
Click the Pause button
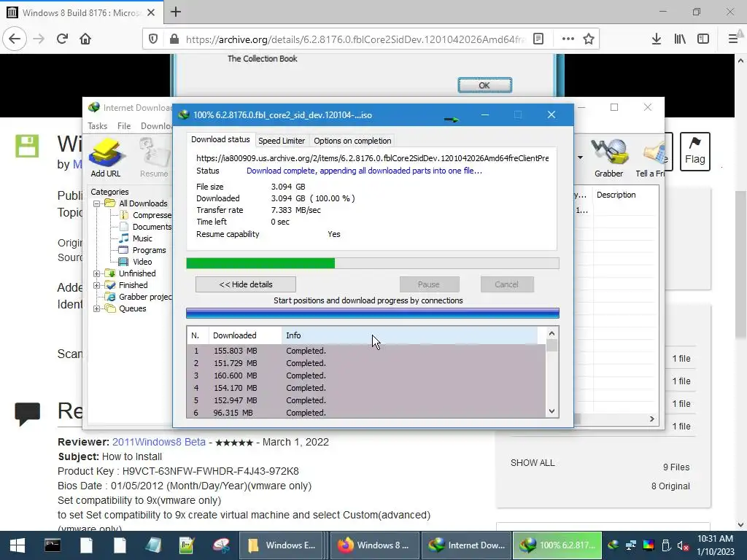click(x=429, y=284)
